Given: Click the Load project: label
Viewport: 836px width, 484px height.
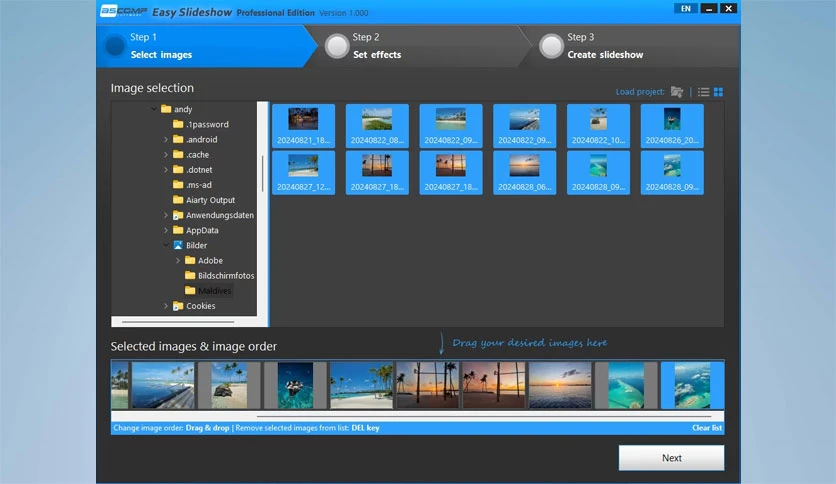Looking at the screenshot, I should pyautogui.click(x=640, y=92).
